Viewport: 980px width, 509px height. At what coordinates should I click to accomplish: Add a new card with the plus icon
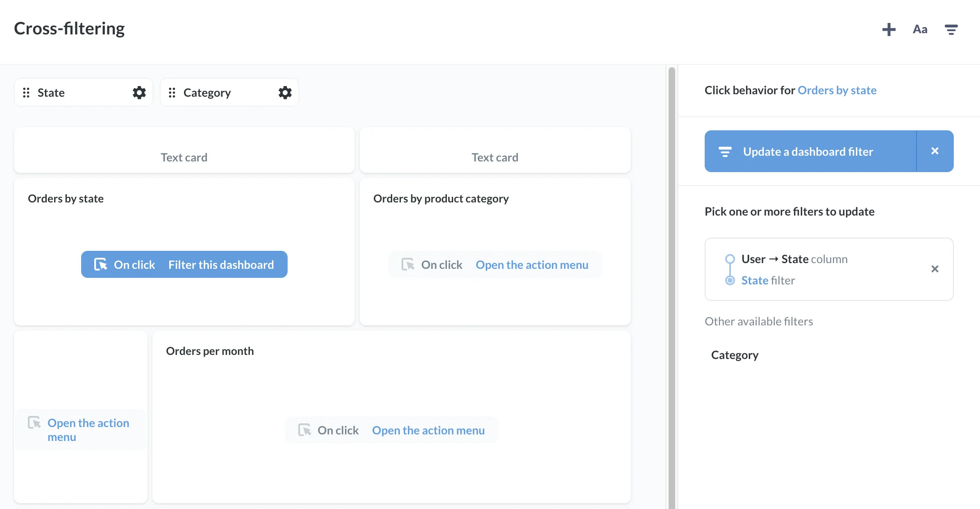(x=889, y=29)
